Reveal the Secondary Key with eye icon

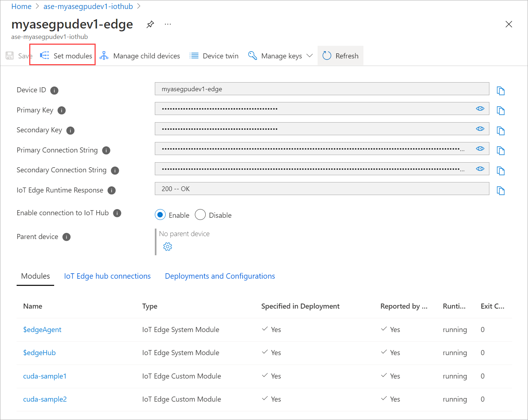480,129
